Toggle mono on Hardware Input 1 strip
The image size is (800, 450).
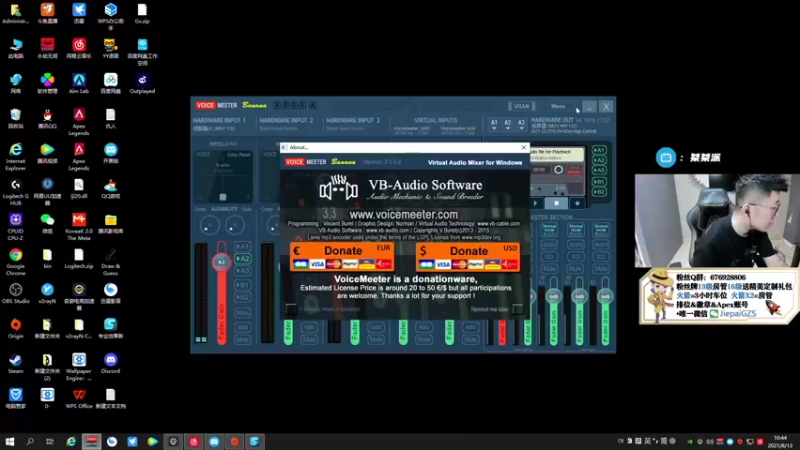click(243, 313)
